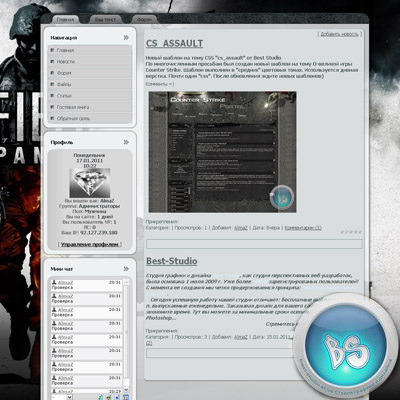
Task: Open the Counter Strike template screenshot
Action: tap(222, 152)
